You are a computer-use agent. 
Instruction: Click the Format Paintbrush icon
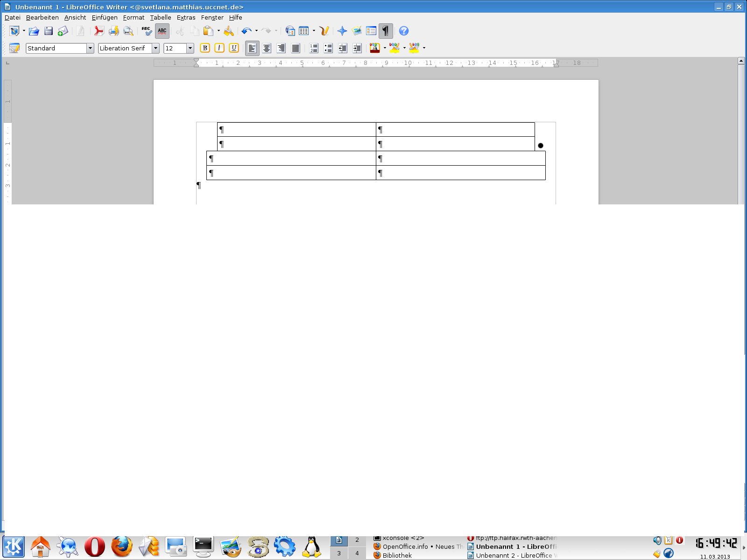(229, 31)
